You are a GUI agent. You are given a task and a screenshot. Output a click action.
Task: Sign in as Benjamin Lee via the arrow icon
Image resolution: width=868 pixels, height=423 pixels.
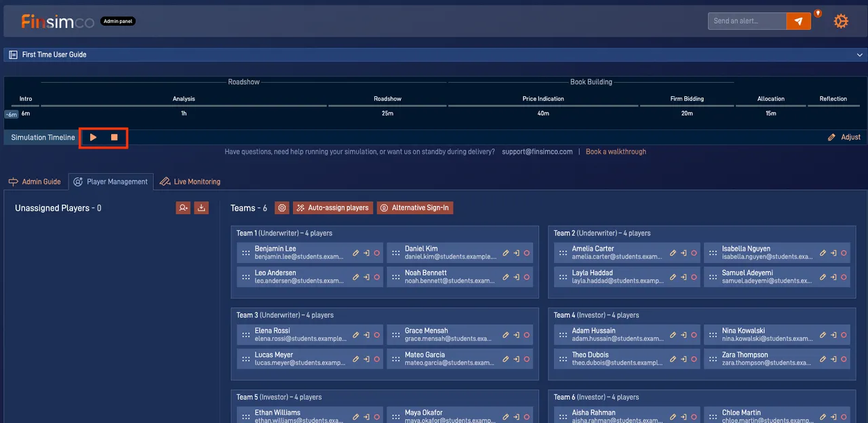[366, 253]
